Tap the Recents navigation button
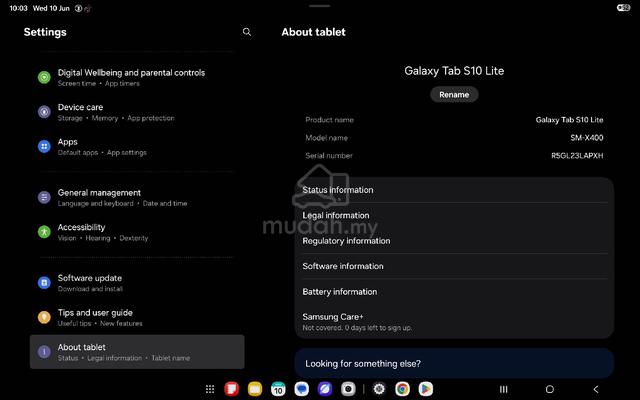The height and width of the screenshot is (400, 640). tap(504, 389)
